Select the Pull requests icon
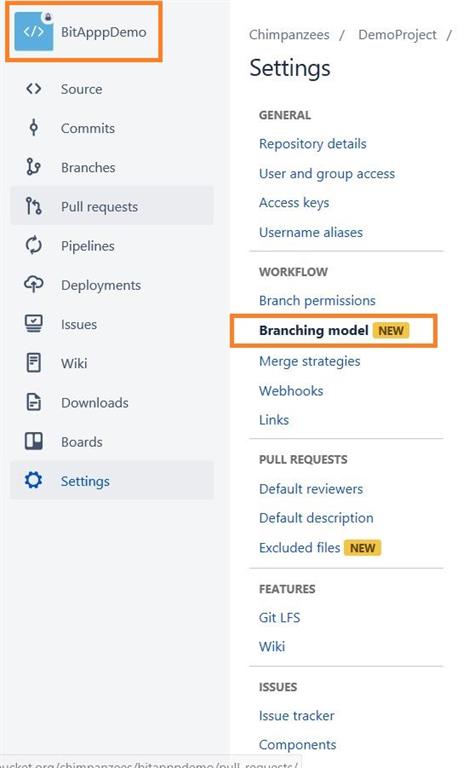Screen dimensions: 463x768 click(x=33, y=206)
